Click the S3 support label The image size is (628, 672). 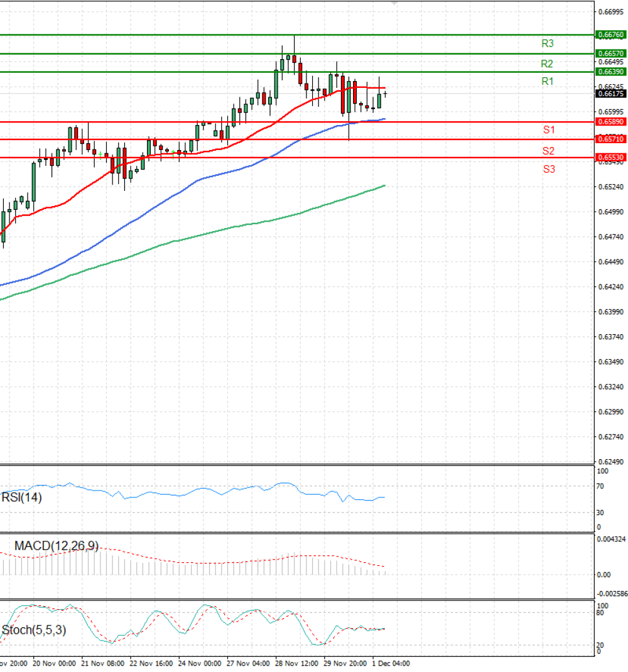click(549, 170)
